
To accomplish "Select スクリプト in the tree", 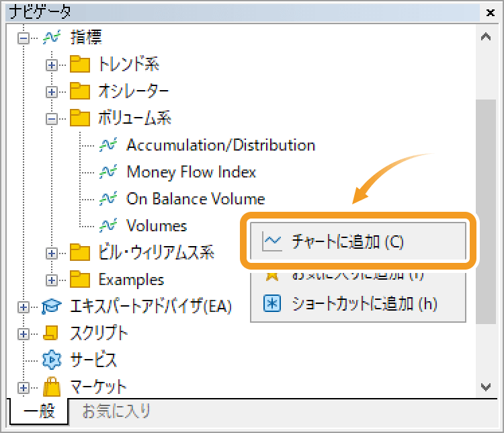I will tap(99, 333).
